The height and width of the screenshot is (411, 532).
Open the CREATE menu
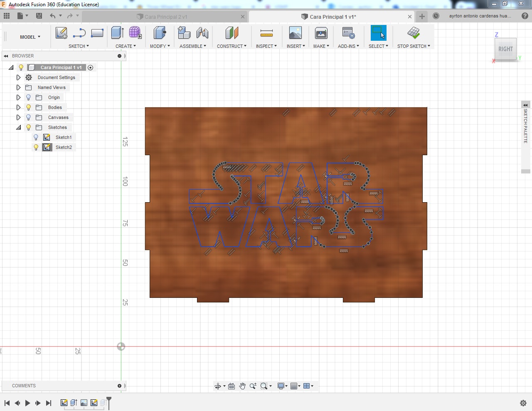pyautogui.click(x=126, y=46)
